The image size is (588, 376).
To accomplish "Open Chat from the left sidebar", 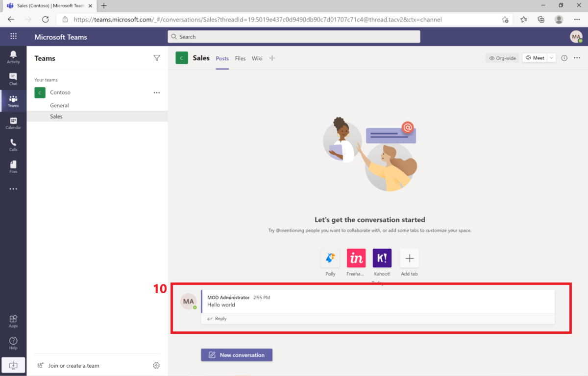I will pos(13,78).
